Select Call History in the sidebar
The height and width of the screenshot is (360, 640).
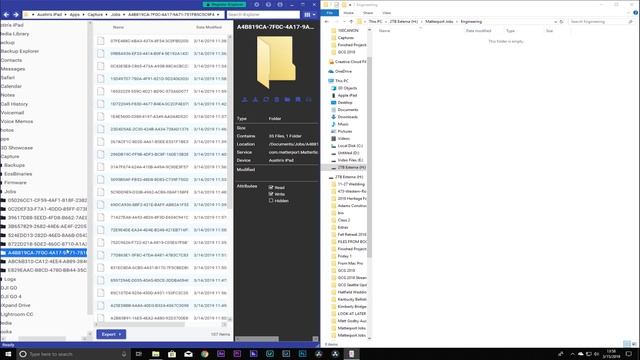point(14,104)
